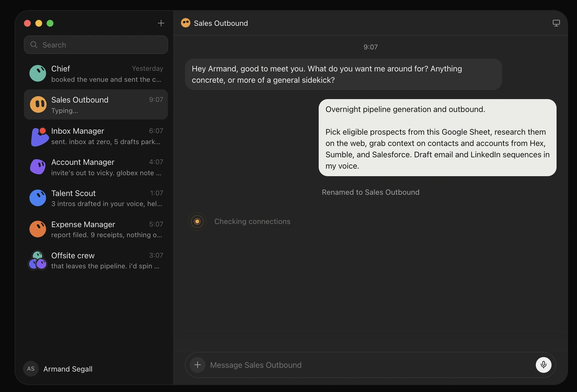The image size is (577, 392).
Task: Open the Offsite crew conversation
Action: tap(96, 260)
